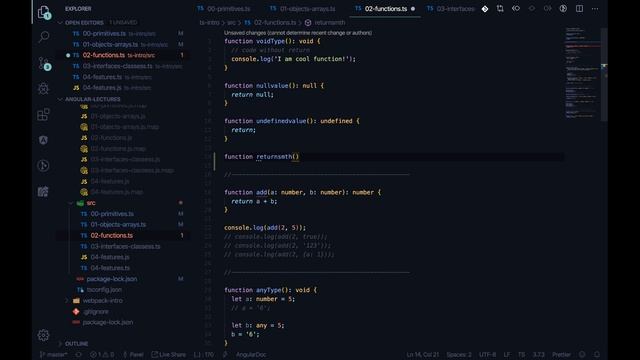Open editor More Actions ellipsis menu
The height and width of the screenshot is (360, 640).
(x=595, y=9)
